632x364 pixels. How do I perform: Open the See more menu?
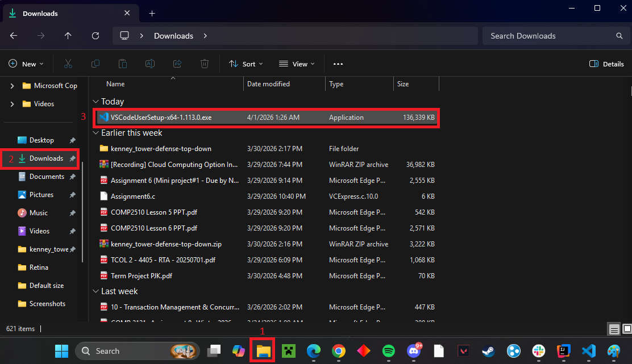coord(338,64)
